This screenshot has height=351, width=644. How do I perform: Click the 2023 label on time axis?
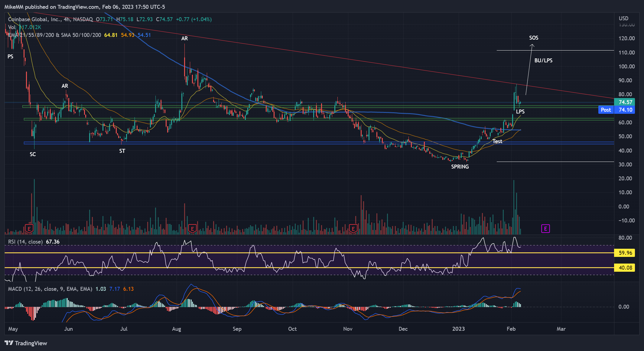coord(458,329)
